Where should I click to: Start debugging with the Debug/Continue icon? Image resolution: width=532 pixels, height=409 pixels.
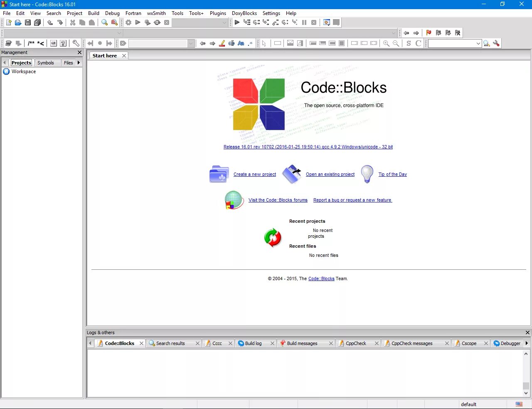point(237,22)
